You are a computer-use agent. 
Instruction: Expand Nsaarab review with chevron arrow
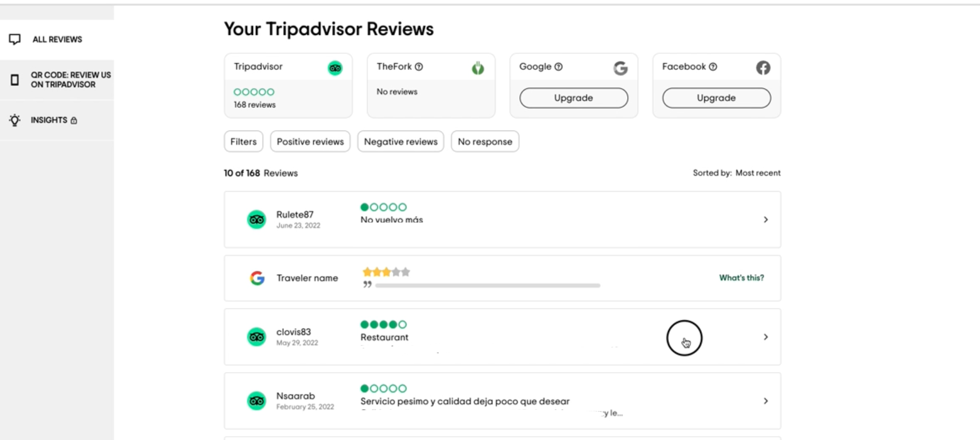coord(765,401)
